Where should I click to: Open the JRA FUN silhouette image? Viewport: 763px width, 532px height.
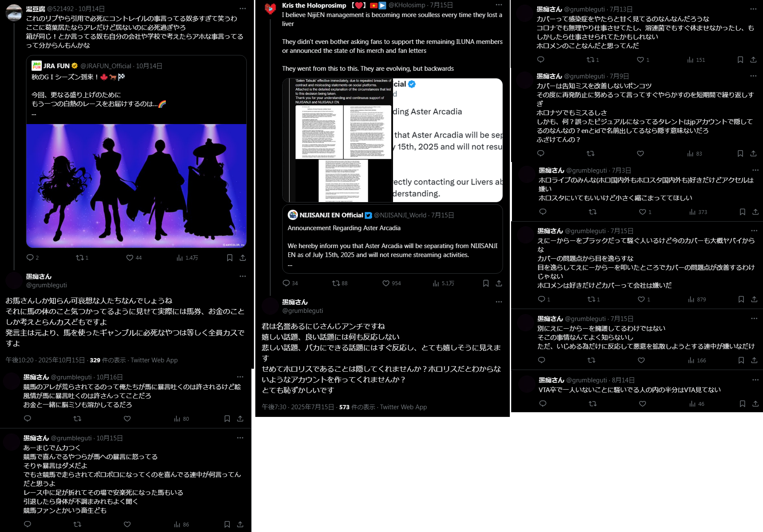click(x=136, y=185)
